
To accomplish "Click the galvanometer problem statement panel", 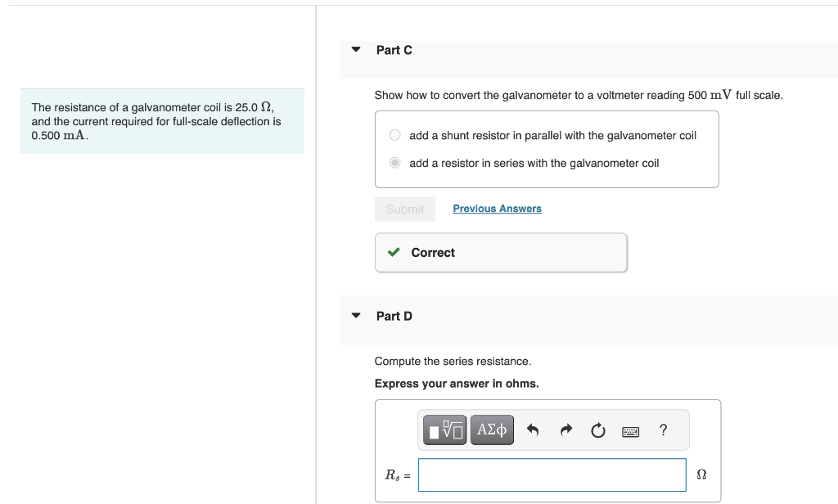I will coord(161,120).
